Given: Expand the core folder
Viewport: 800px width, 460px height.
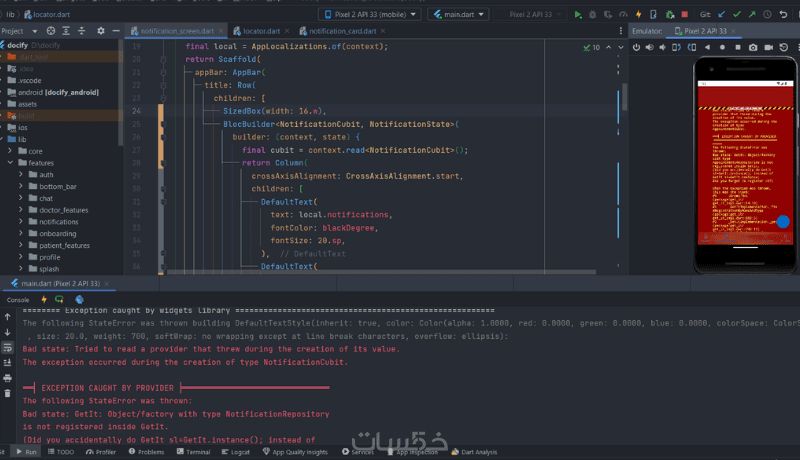Looking at the screenshot, I should [10, 151].
